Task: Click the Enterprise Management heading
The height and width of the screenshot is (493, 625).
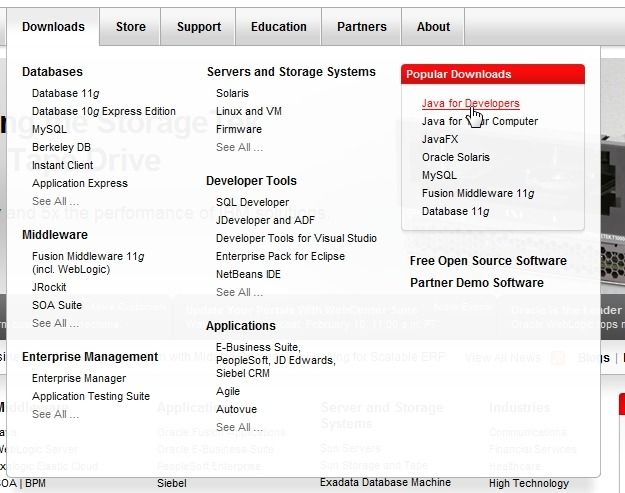Action: tap(90, 357)
